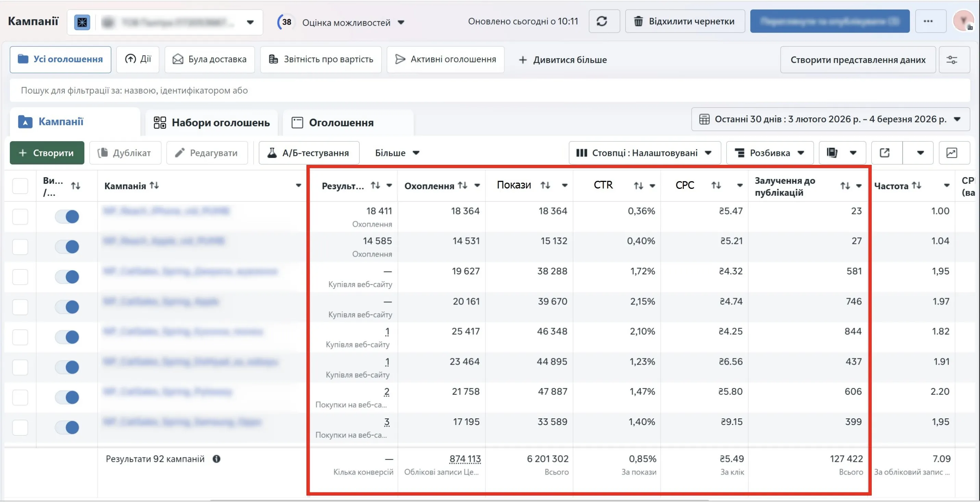Open the export report icon

click(x=884, y=152)
